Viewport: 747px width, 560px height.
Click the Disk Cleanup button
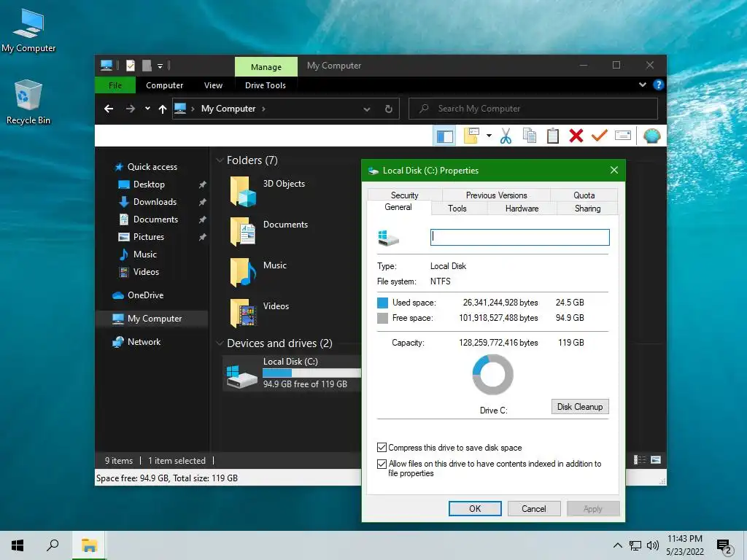[580, 407]
